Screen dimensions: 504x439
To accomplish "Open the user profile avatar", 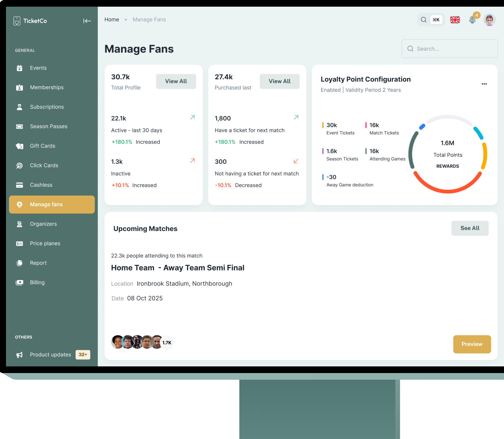I will [x=489, y=20].
